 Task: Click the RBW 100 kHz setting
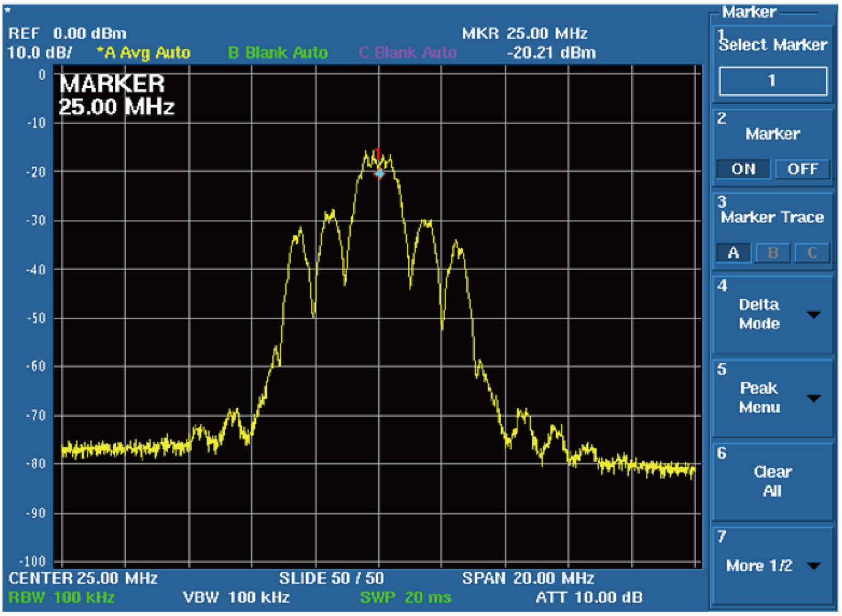click(62, 597)
